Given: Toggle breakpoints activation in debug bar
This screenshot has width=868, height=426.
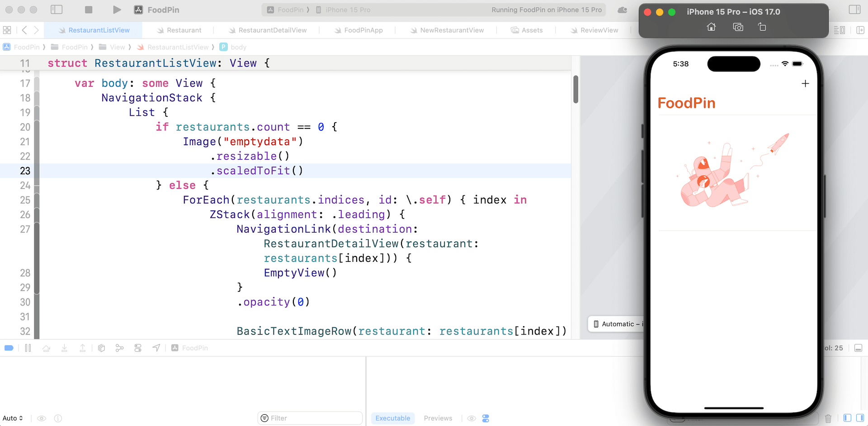Looking at the screenshot, I should (x=9, y=348).
